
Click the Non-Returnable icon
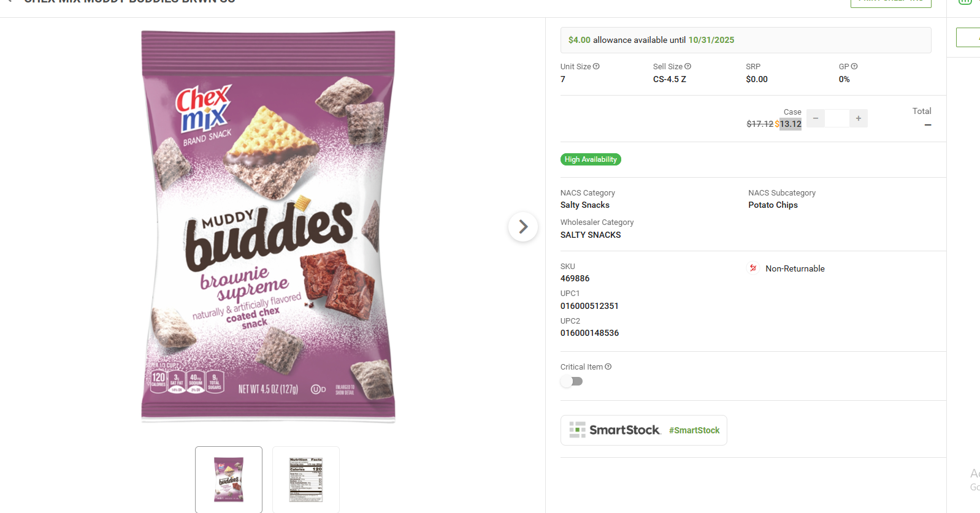(x=753, y=268)
